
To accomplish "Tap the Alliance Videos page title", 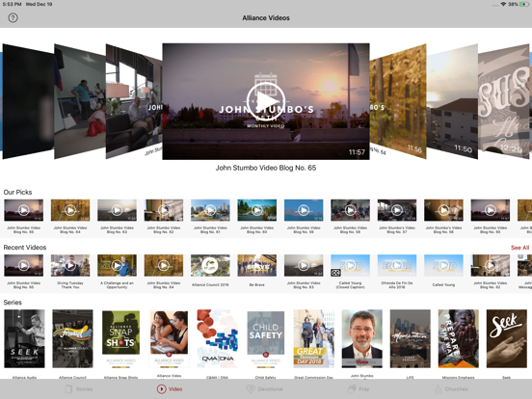I will (266, 18).
